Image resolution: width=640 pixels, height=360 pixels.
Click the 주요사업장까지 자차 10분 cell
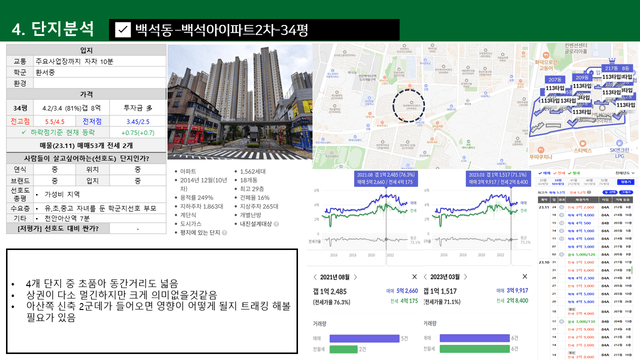click(x=100, y=61)
